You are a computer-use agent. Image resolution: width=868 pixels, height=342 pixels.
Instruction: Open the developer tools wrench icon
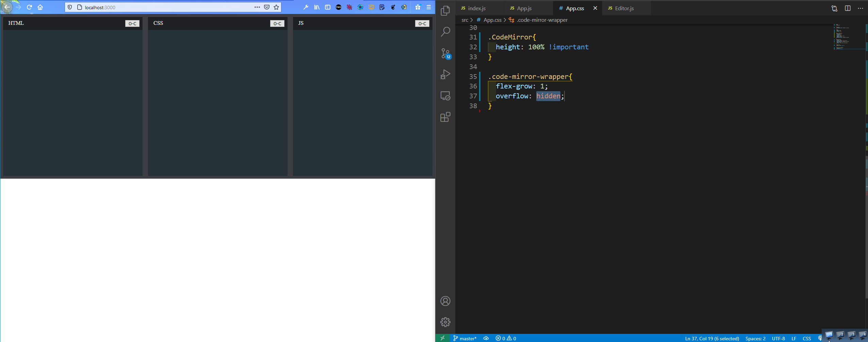(306, 7)
